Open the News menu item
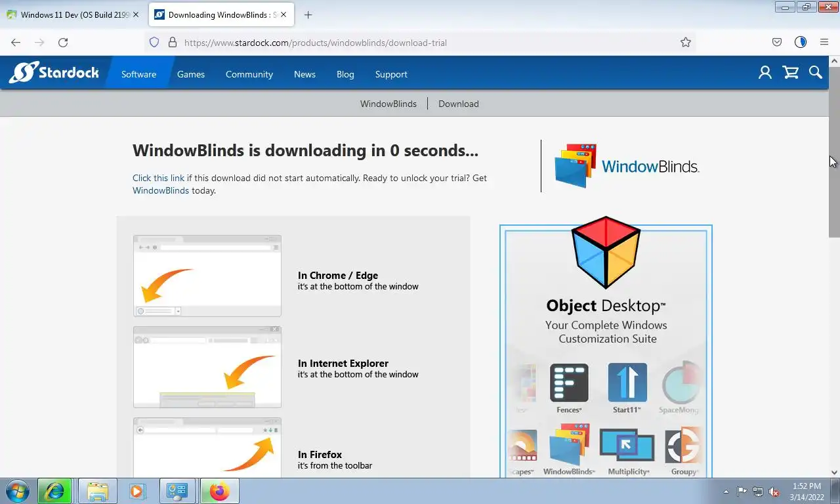 coord(304,74)
